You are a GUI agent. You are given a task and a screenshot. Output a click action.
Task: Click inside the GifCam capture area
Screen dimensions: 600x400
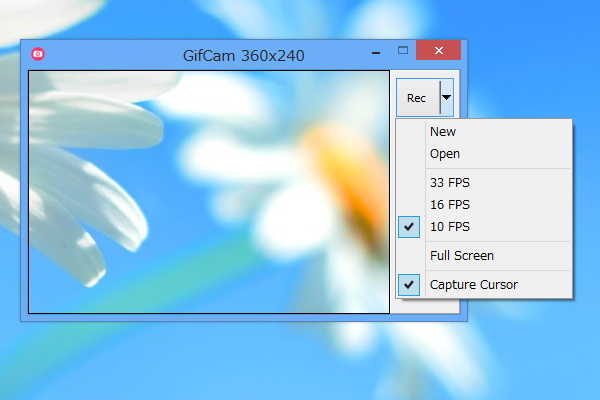point(209,192)
